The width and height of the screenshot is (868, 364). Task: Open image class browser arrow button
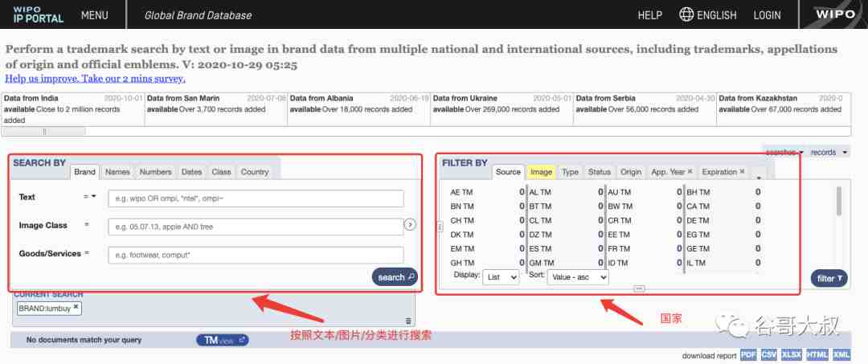click(410, 225)
